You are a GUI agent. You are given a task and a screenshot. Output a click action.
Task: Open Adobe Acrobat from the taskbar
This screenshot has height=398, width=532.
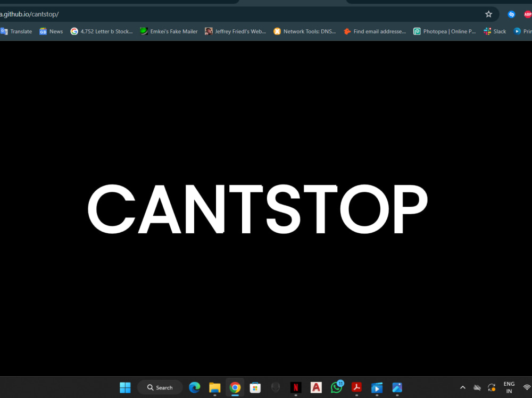pyautogui.click(x=356, y=387)
